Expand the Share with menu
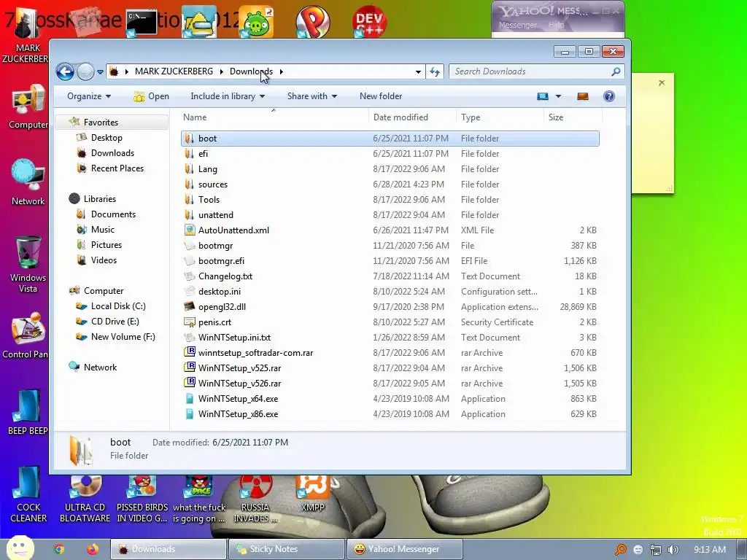 pos(312,96)
